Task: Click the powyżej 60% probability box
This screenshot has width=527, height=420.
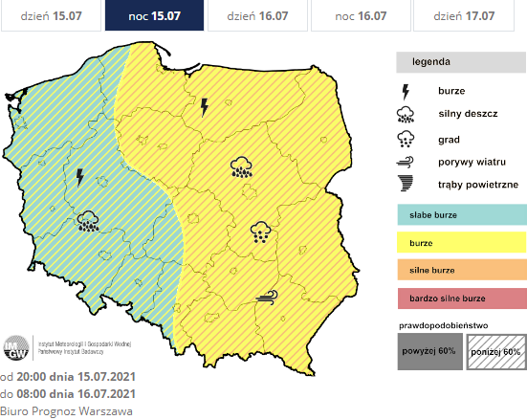Action: coord(429,351)
